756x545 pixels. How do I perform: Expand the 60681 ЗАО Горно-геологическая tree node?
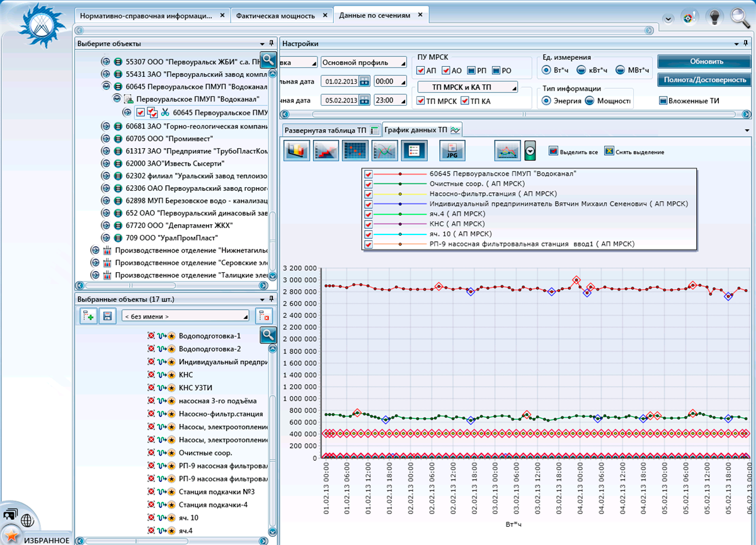point(106,126)
